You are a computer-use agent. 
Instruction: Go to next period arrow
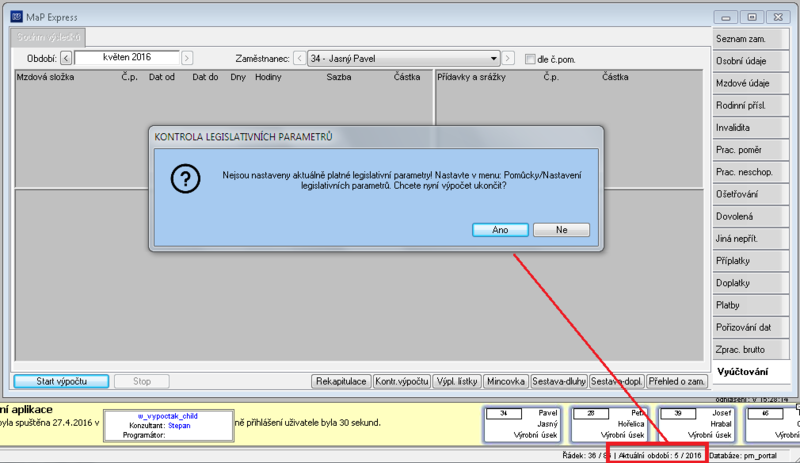click(x=187, y=58)
